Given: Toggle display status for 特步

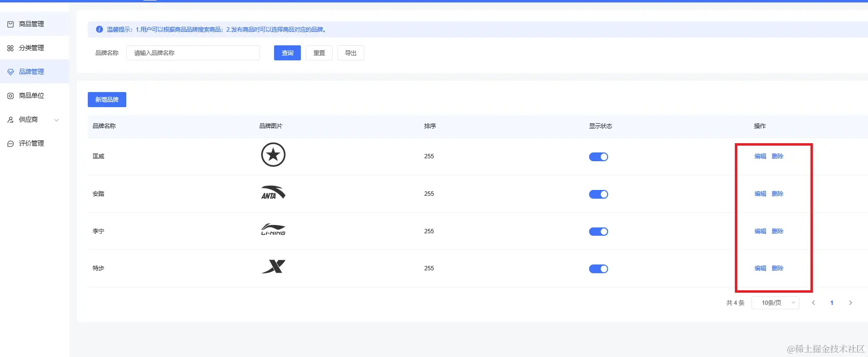Looking at the screenshot, I should (x=598, y=269).
